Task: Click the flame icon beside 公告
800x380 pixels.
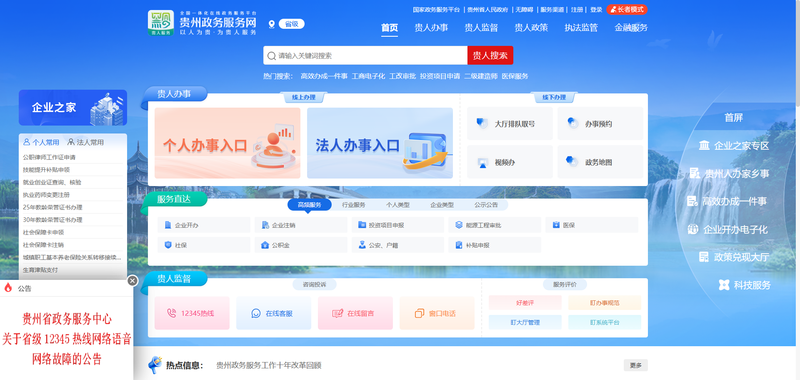Action: tap(8, 288)
